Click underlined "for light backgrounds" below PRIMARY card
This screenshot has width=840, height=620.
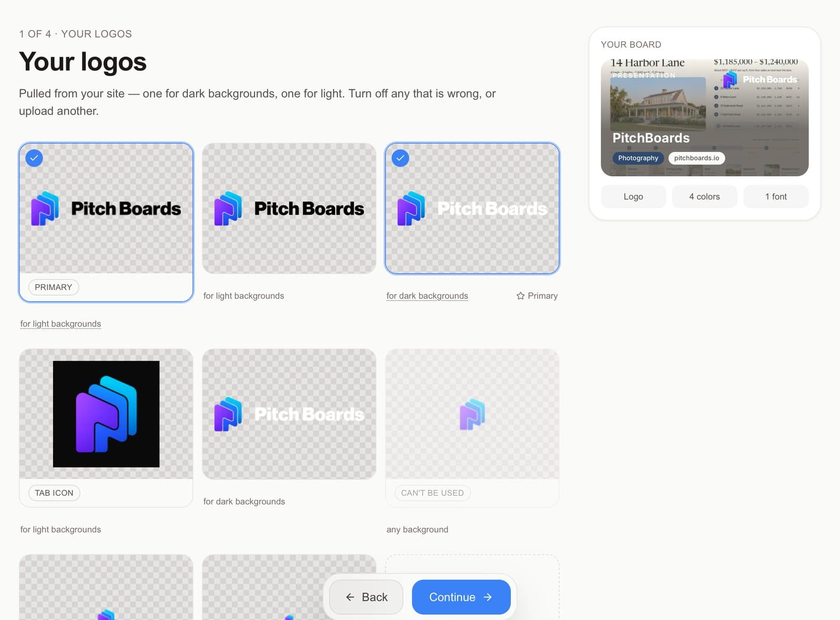point(60,324)
